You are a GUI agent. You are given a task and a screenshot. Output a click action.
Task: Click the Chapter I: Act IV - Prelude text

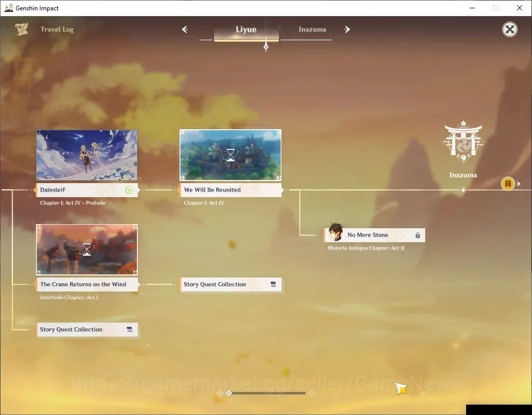73,203
